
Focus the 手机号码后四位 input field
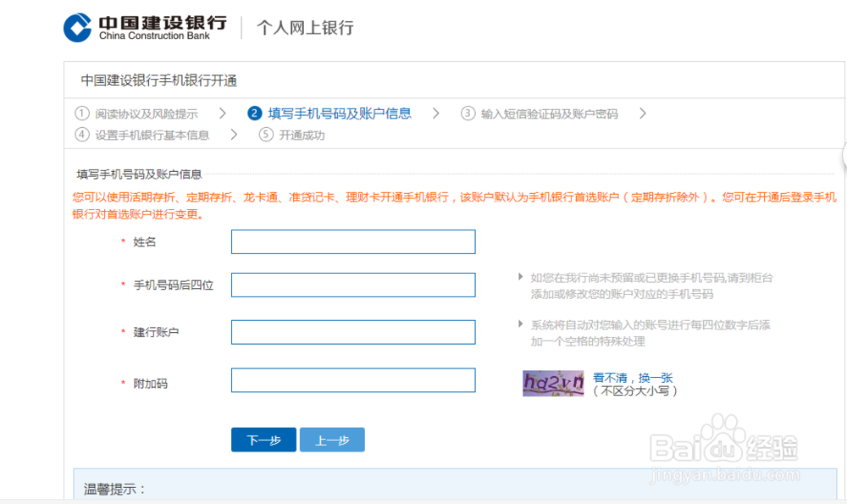click(x=353, y=285)
